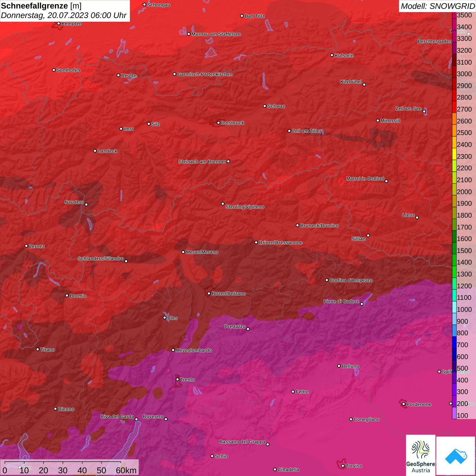Click the Modell: SNOWGRID label

tap(438, 6)
